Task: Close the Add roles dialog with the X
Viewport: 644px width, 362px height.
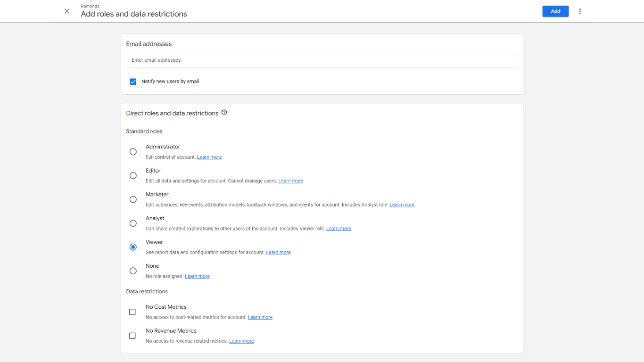Action: [66, 11]
